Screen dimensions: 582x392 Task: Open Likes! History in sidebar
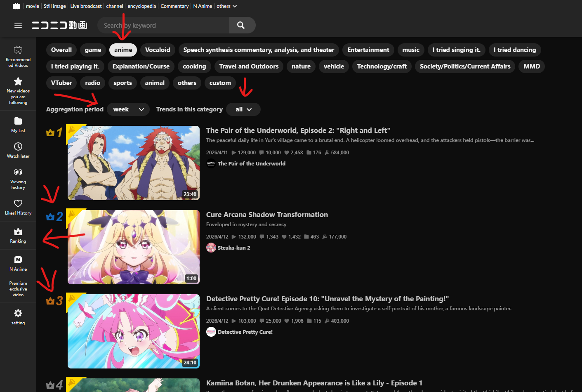tap(18, 207)
